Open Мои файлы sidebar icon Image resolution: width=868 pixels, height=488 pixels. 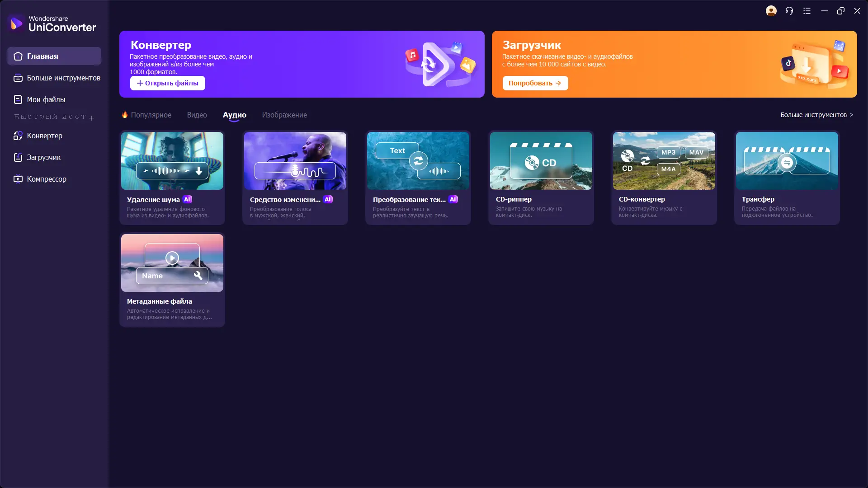(18, 99)
